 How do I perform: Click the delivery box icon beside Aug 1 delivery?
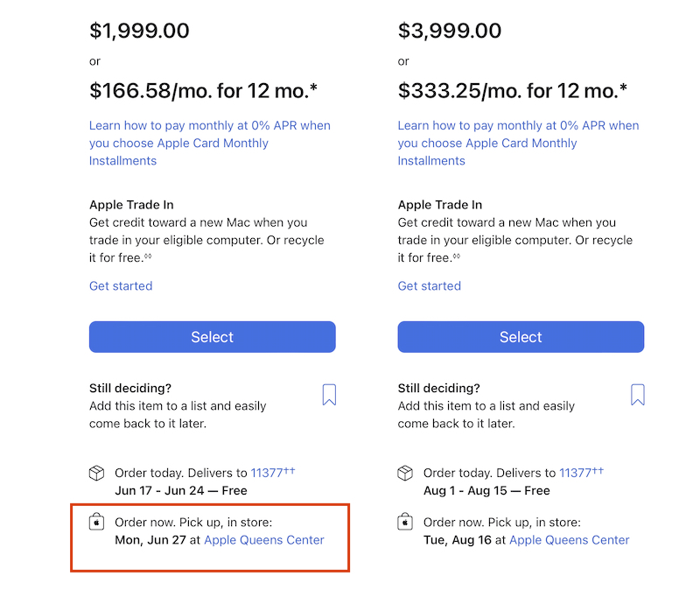tap(405, 474)
